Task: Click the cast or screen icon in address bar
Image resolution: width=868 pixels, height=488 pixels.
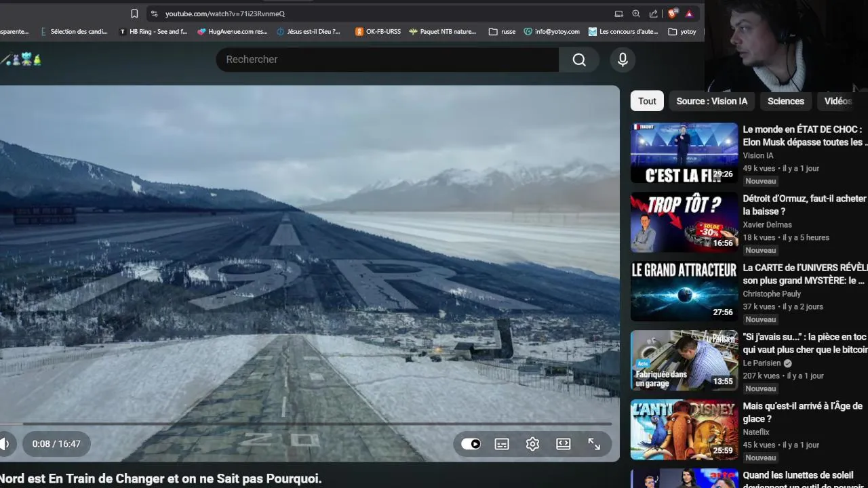Action: tap(618, 14)
